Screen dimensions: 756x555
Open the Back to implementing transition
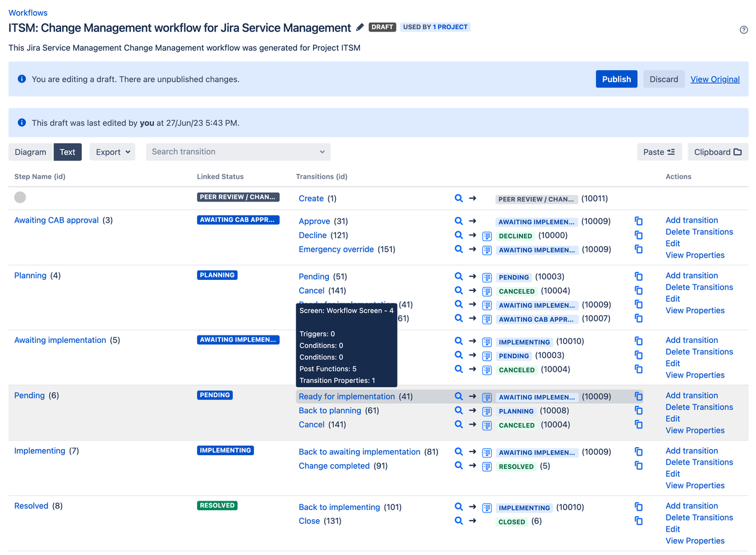click(339, 507)
